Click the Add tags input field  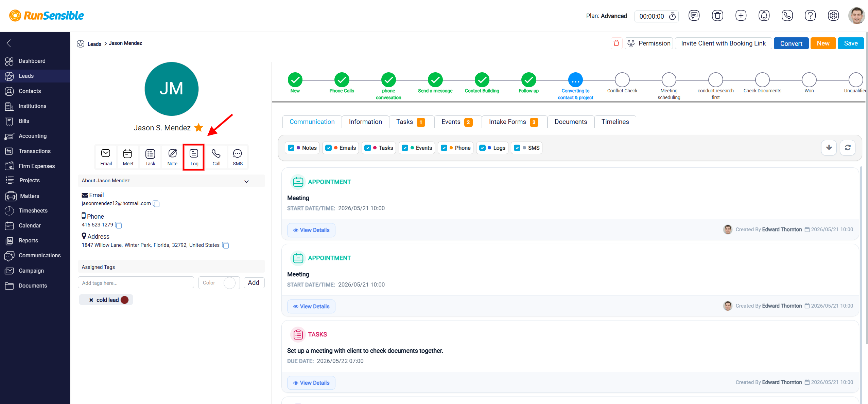pos(136,283)
